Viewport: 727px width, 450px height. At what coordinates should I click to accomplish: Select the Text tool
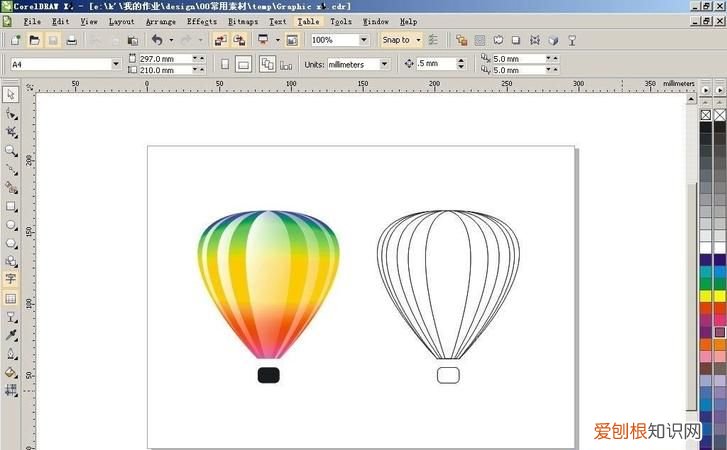(x=11, y=279)
